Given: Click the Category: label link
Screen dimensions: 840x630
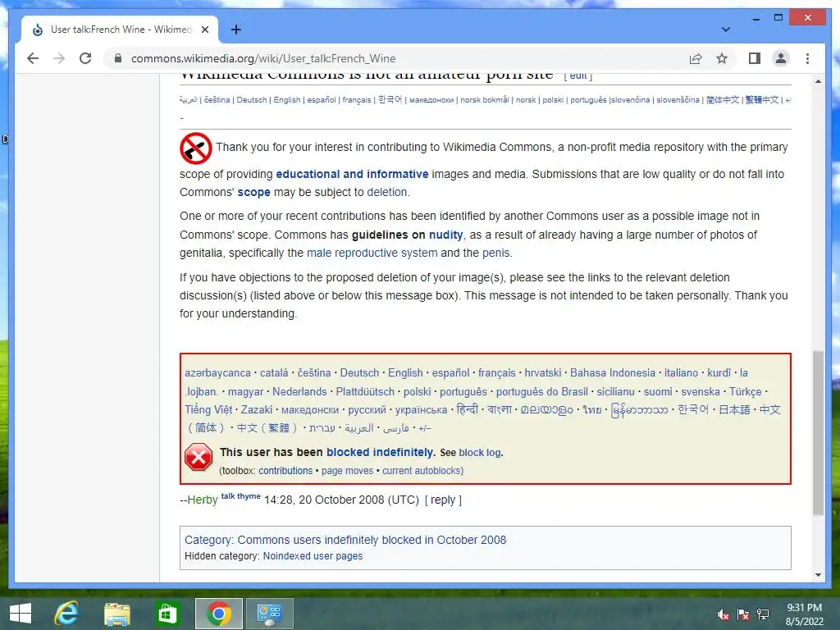Looking at the screenshot, I should tap(208, 540).
